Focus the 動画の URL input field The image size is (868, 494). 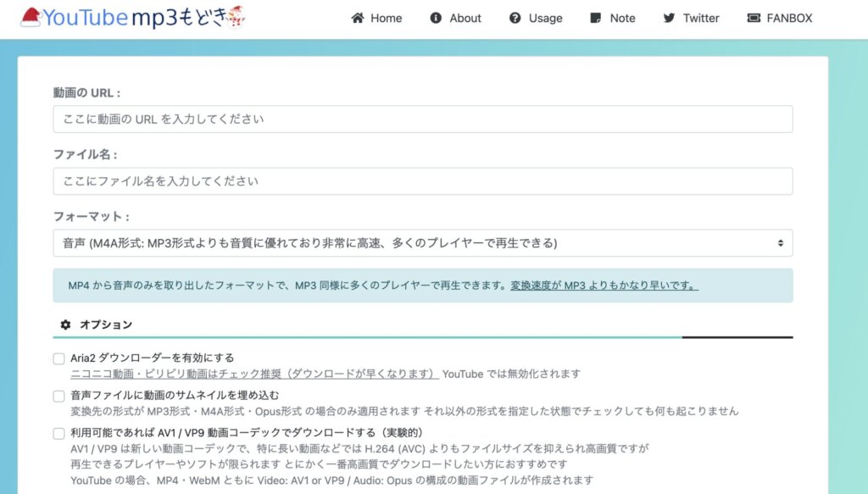(x=423, y=119)
